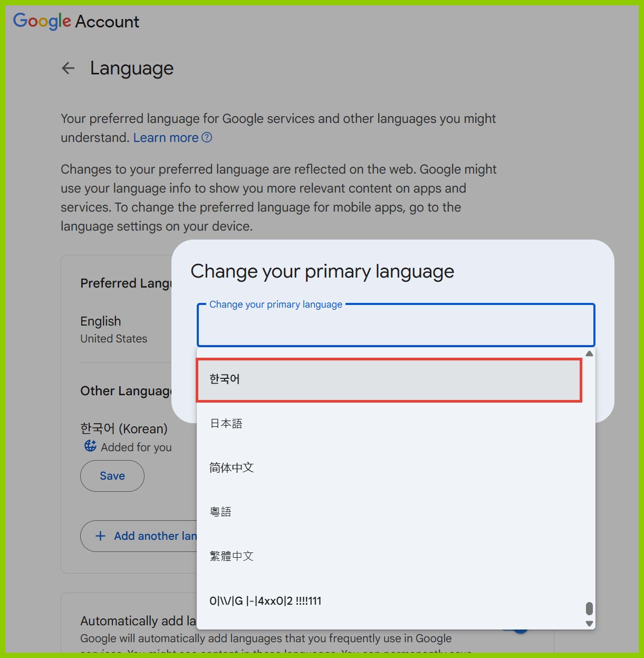
Task: Click the dropdown list scroll up arrow
Action: pos(590,354)
